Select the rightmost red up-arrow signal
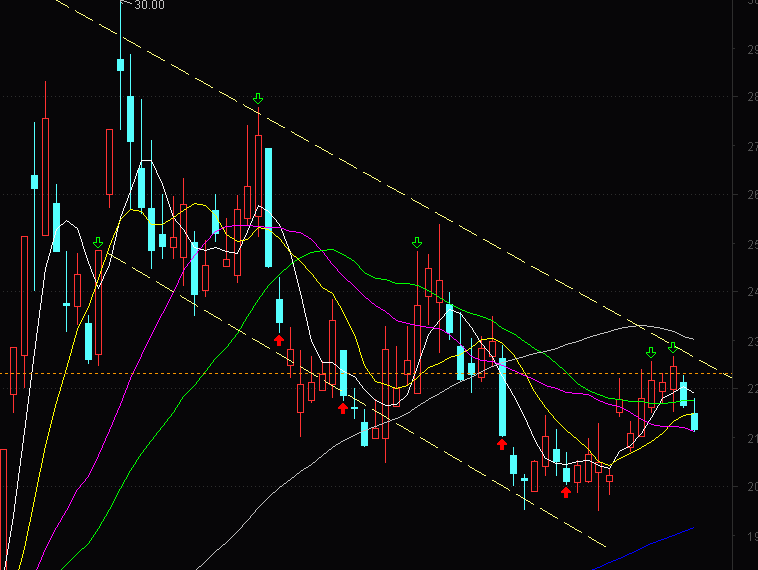Image resolution: width=758 pixels, height=570 pixels. pos(566,492)
